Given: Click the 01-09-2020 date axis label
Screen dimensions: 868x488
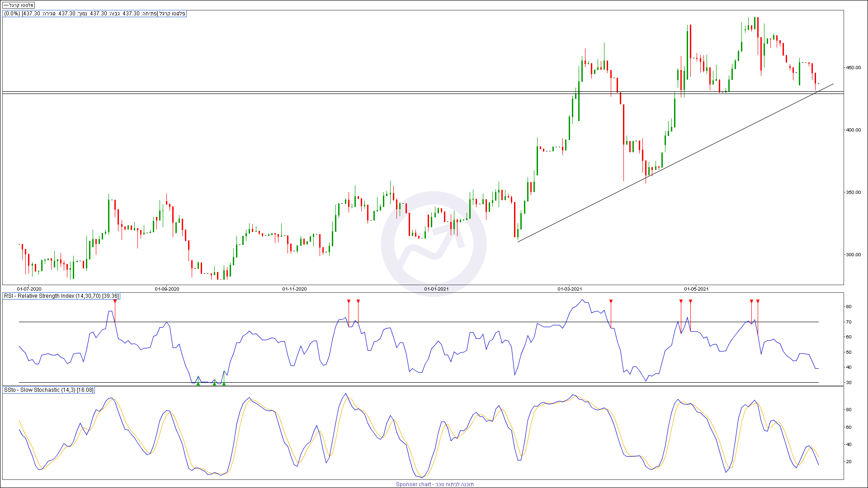Looking at the screenshot, I should (x=167, y=289).
